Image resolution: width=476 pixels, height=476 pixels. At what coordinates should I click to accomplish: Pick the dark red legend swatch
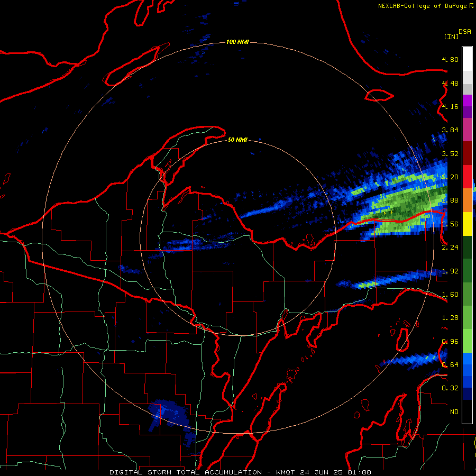click(x=467, y=153)
